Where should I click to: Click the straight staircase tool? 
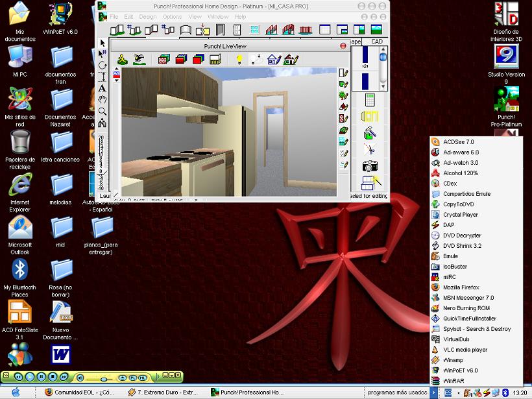point(271,30)
